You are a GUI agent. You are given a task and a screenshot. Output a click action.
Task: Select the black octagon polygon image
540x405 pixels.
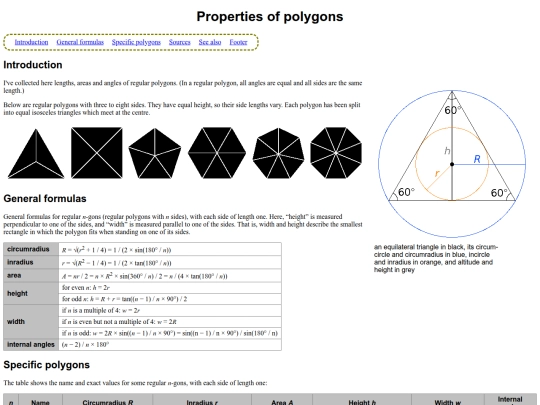click(336, 153)
